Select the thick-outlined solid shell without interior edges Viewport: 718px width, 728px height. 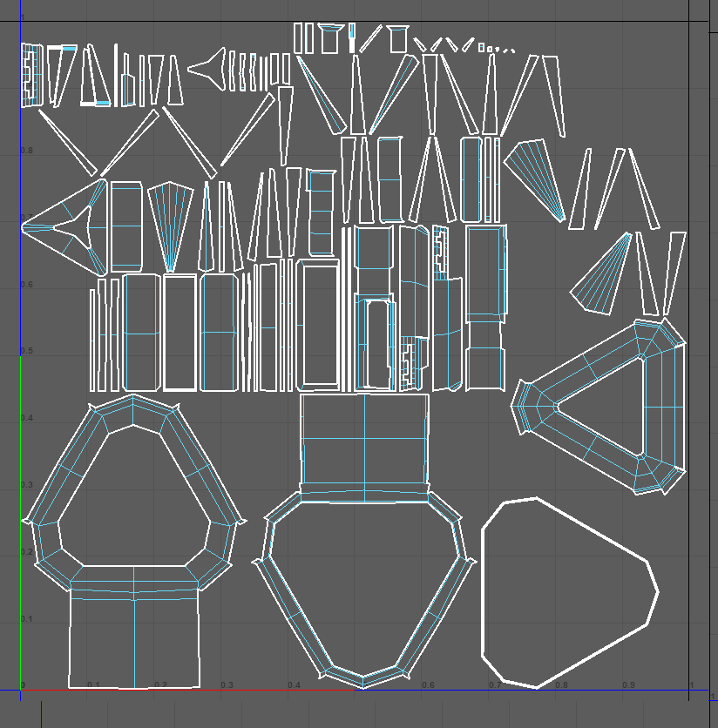tap(566, 592)
